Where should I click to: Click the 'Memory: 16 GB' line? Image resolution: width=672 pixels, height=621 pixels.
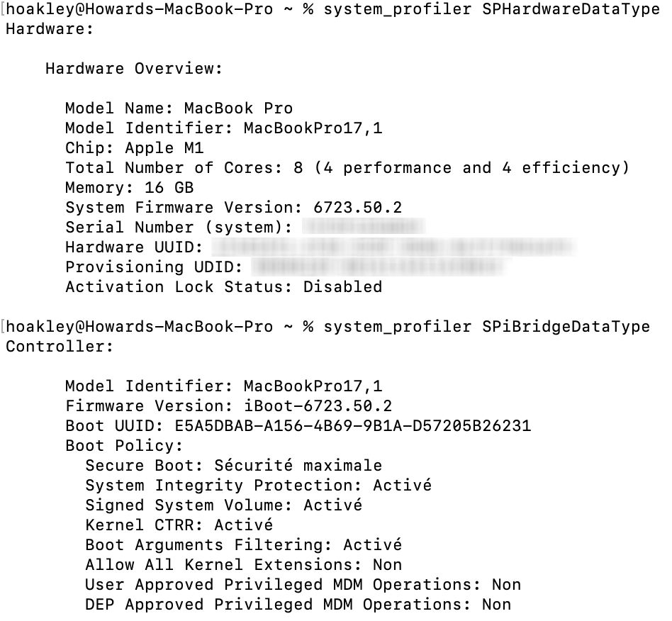pyautogui.click(x=129, y=188)
